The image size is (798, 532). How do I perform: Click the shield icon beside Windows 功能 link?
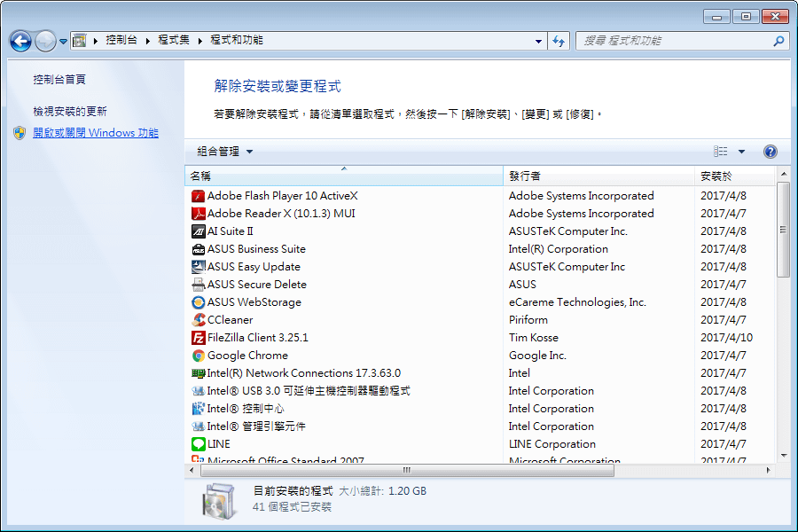tap(20, 133)
